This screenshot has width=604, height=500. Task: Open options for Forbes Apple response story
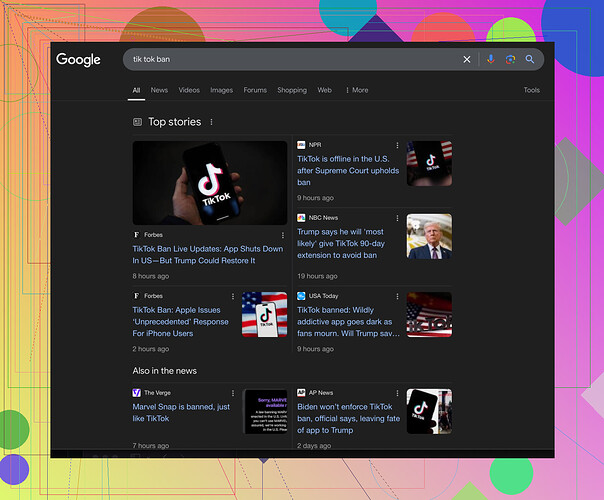pos(233,296)
